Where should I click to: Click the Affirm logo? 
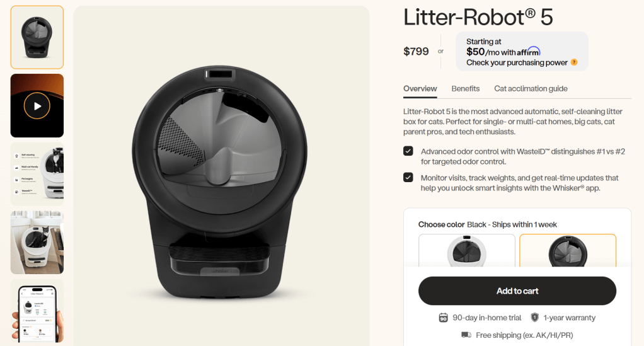click(x=529, y=52)
